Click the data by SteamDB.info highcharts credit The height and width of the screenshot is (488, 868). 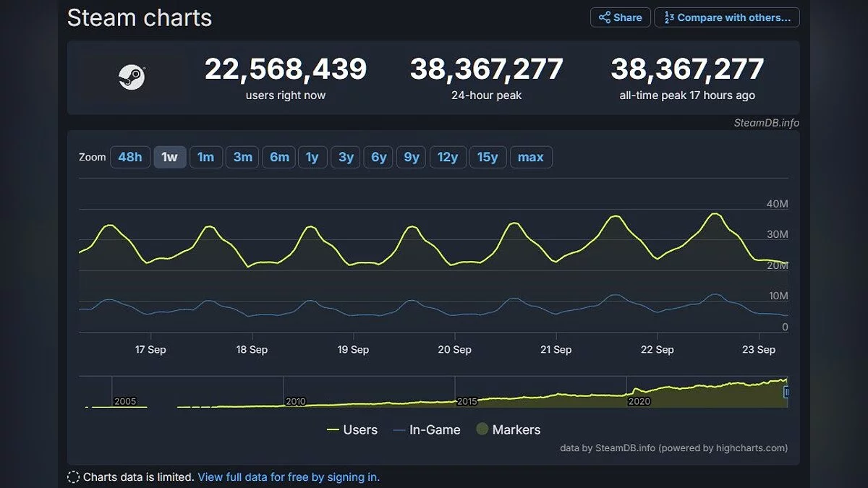674,448
